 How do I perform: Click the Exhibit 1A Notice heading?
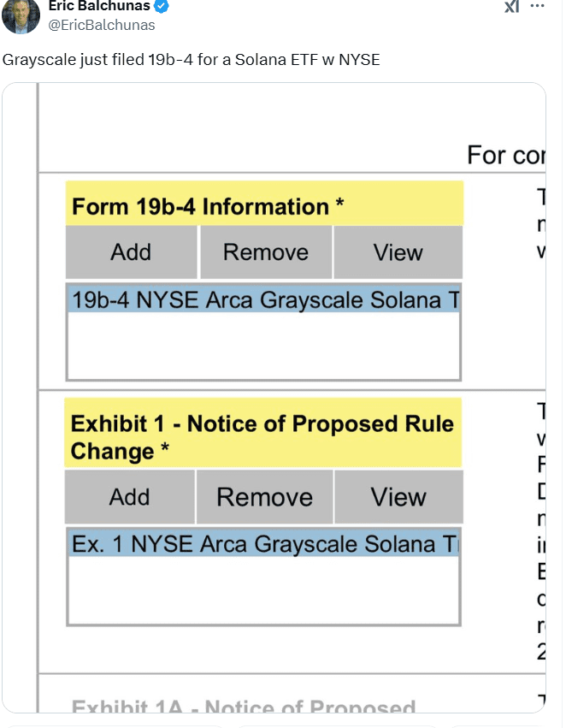pos(245,707)
